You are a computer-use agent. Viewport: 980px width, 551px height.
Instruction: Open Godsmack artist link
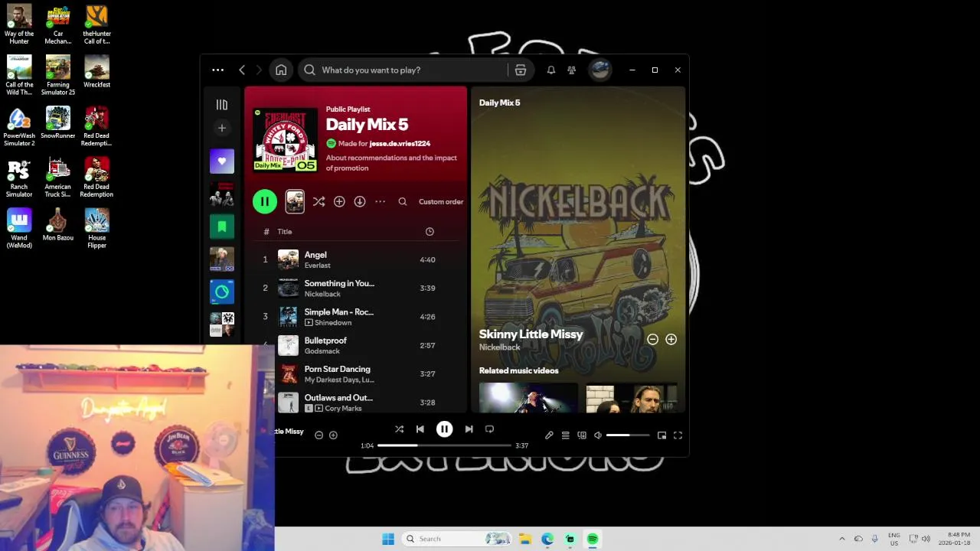coord(322,351)
